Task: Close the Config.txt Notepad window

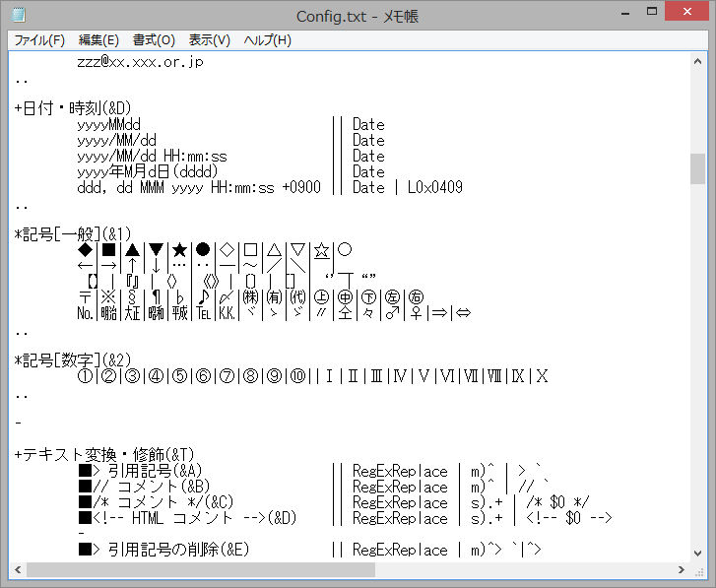Action: 687,12
